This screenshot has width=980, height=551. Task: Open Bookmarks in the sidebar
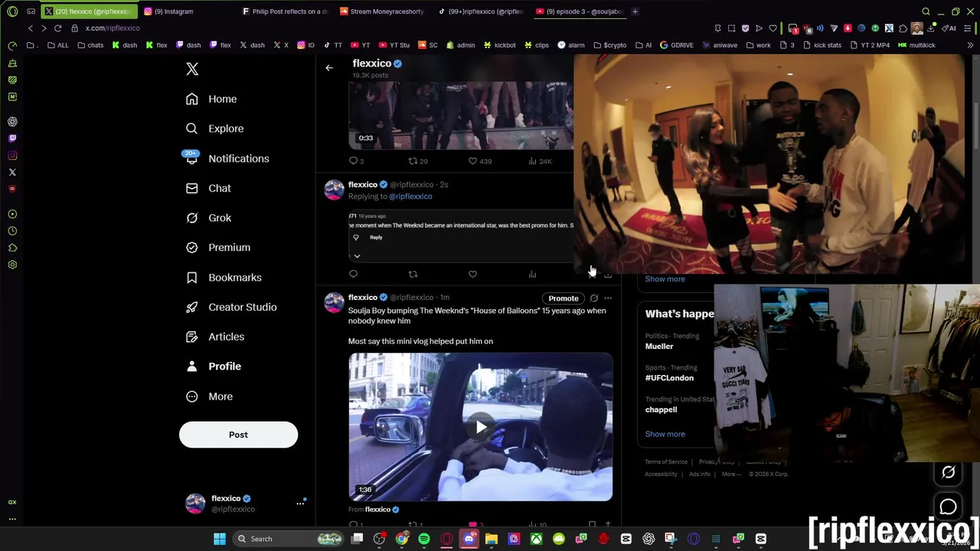(224, 277)
